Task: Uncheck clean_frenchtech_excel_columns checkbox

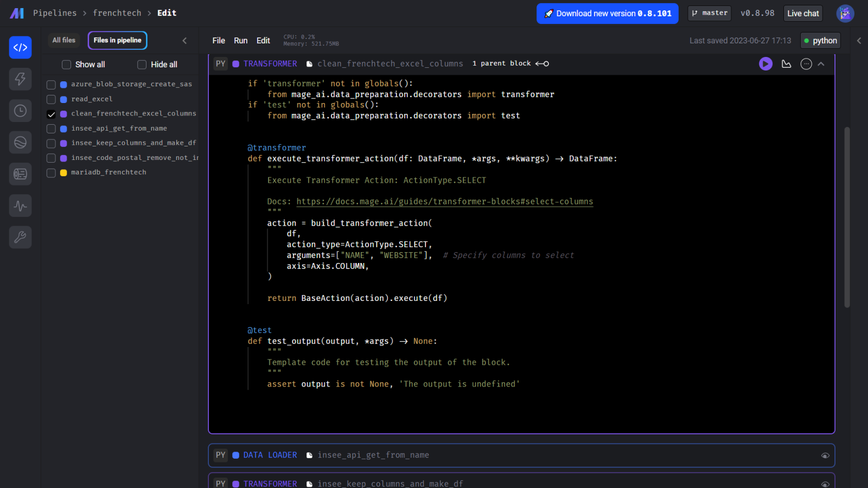Action: tap(51, 114)
